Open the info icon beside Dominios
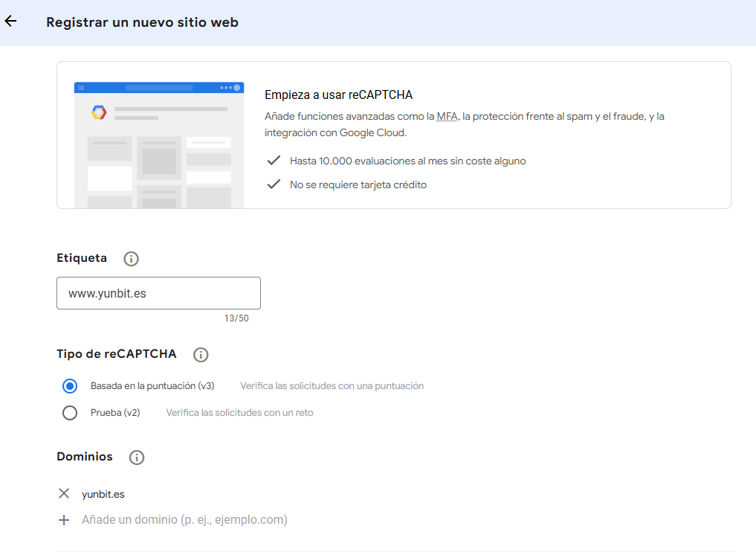The image size is (756, 552). pyautogui.click(x=137, y=458)
